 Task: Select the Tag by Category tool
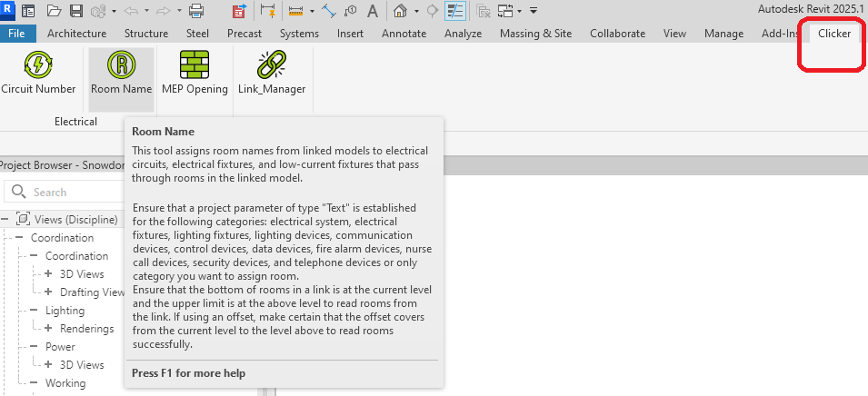coord(351,11)
